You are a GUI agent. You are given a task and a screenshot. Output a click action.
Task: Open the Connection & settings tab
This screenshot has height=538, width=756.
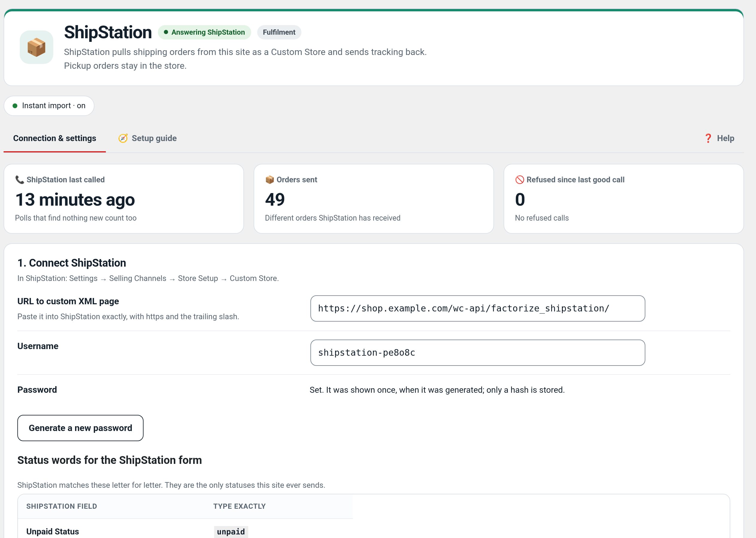pyautogui.click(x=55, y=138)
